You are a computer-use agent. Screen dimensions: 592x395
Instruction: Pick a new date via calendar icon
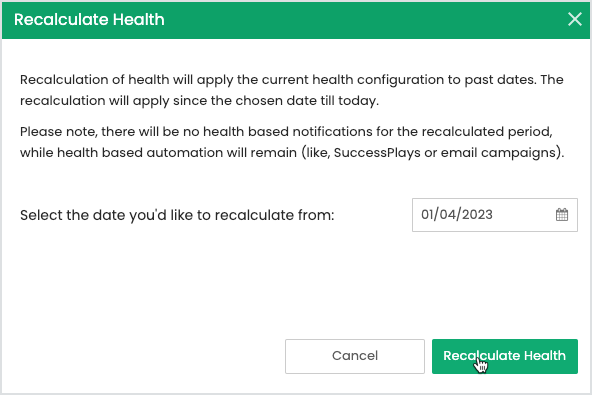click(562, 214)
